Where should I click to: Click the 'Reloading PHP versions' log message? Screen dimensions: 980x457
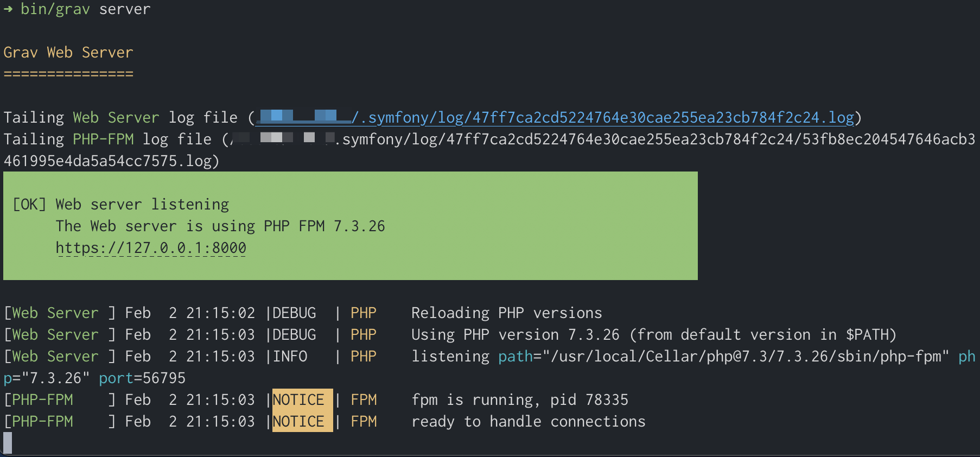pyautogui.click(x=507, y=313)
